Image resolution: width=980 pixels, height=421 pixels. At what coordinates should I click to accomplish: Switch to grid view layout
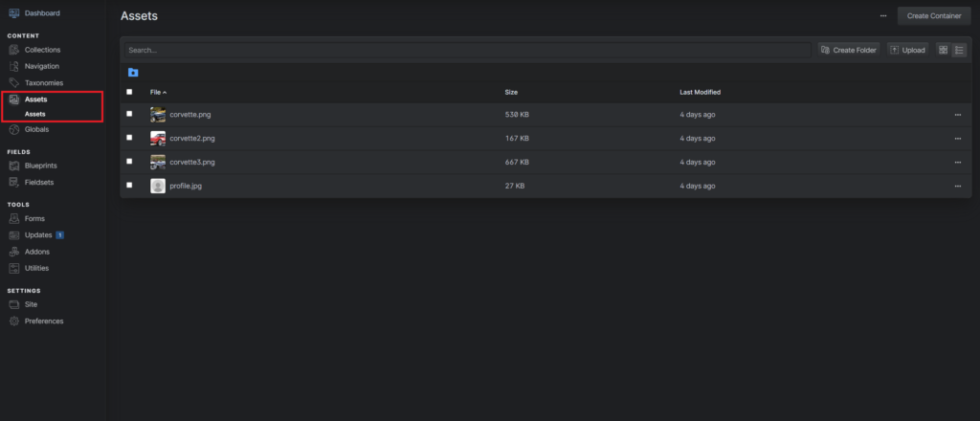coord(943,50)
